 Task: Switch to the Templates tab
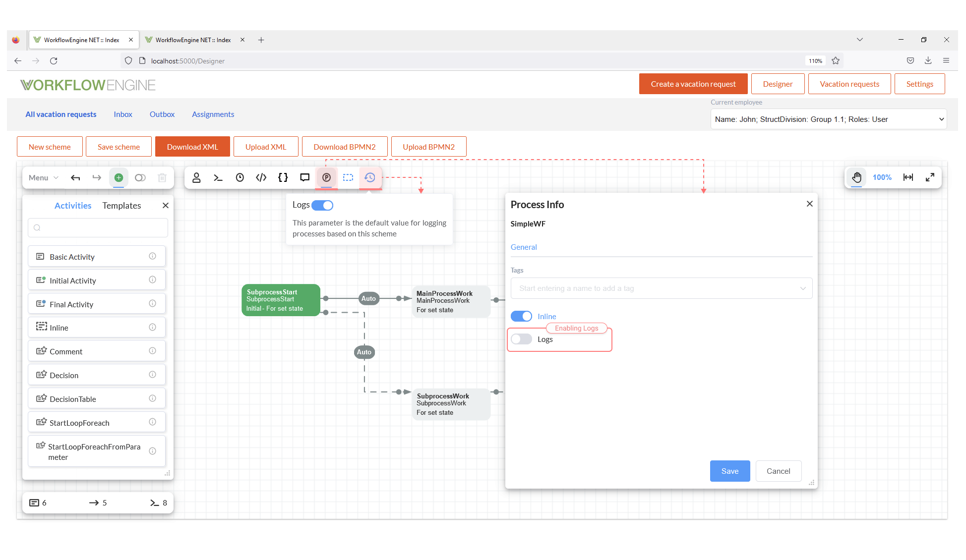[121, 206]
